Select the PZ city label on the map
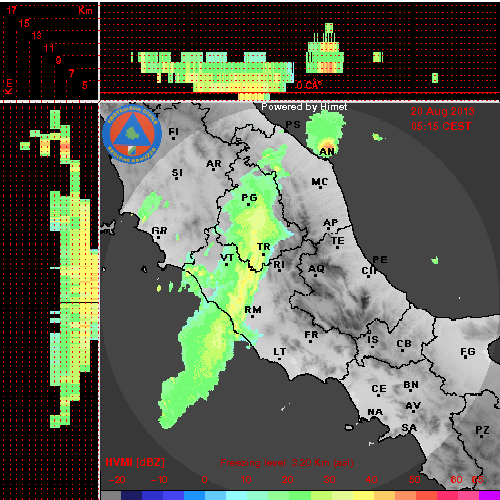 (x=482, y=430)
